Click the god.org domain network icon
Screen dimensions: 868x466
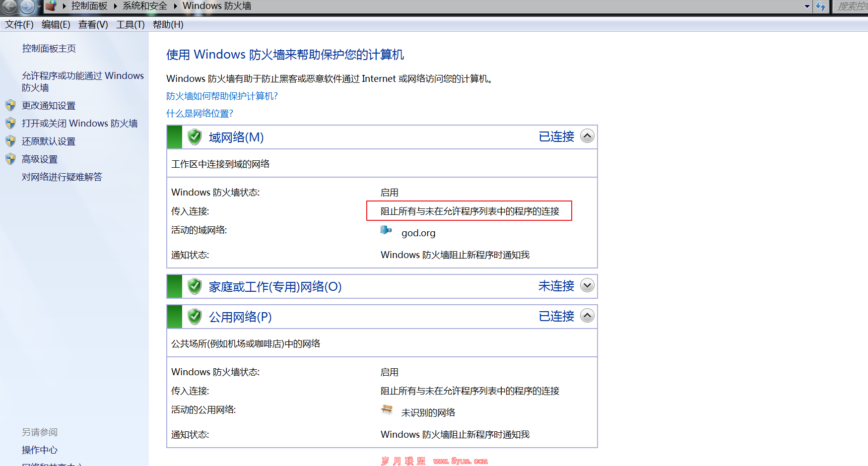[x=386, y=230]
